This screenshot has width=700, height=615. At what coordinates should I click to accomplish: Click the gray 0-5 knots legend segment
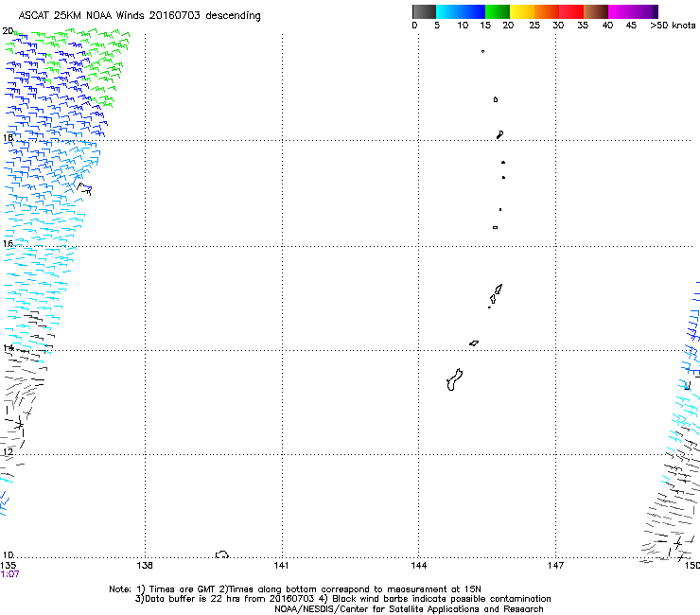click(424, 11)
